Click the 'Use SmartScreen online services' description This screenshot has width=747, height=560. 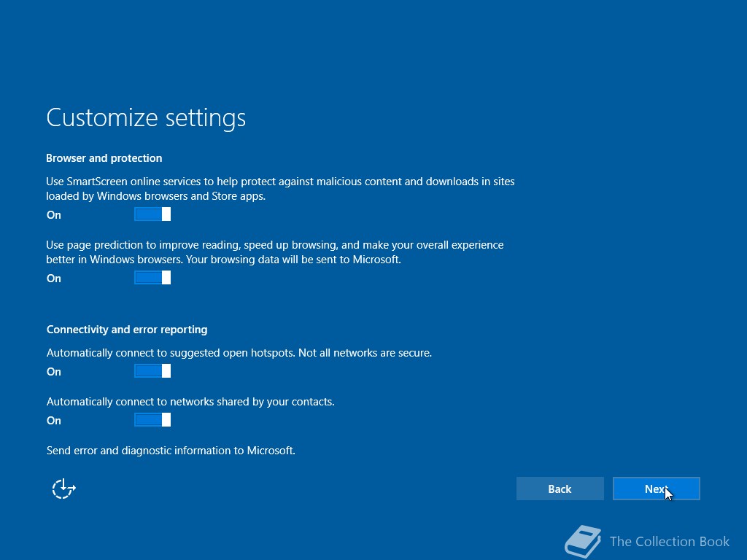280,189
